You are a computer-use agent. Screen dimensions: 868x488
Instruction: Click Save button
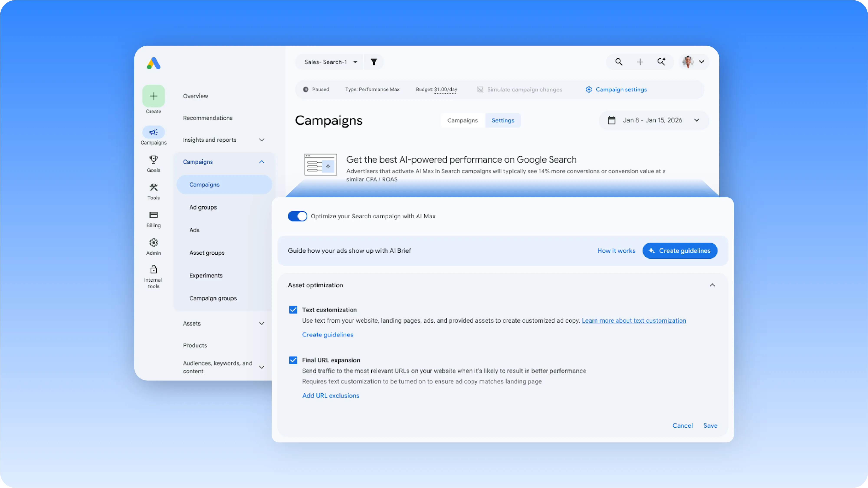710,426
